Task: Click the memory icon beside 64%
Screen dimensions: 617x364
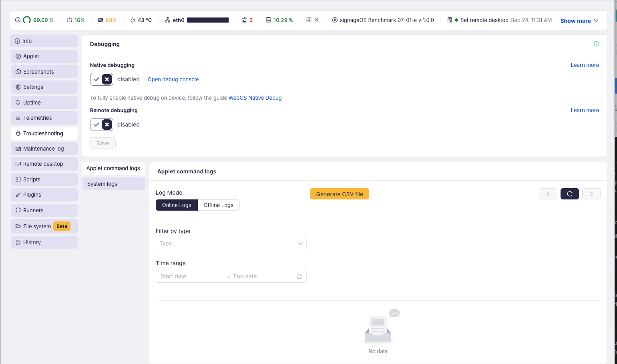Action: [101, 20]
